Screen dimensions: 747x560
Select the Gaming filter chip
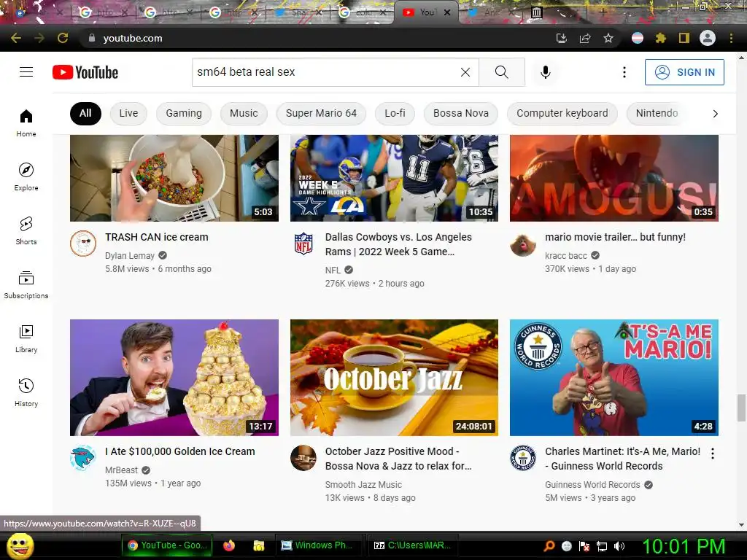(x=184, y=113)
